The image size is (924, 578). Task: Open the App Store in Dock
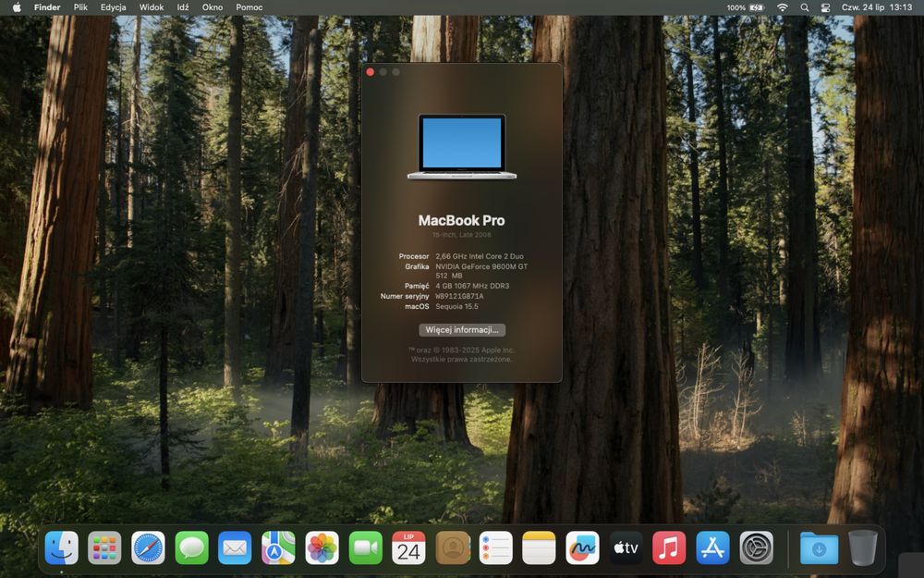[x=712, y=547]
